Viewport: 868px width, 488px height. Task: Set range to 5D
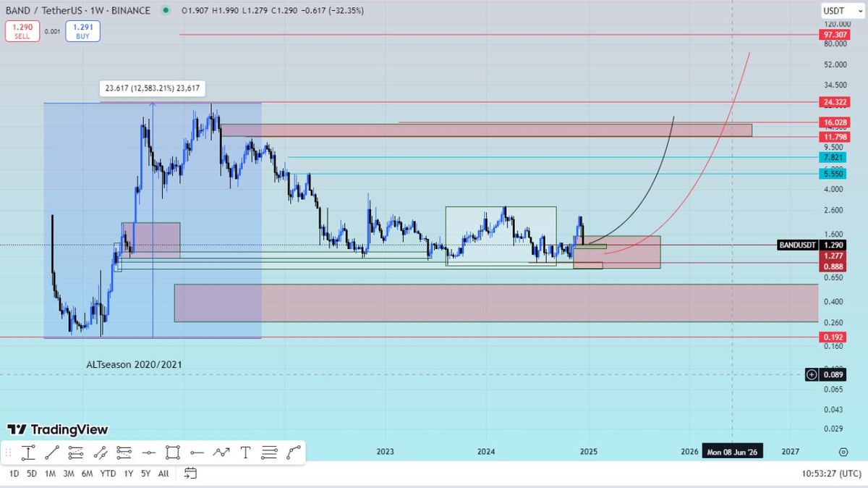coord(32,474)
